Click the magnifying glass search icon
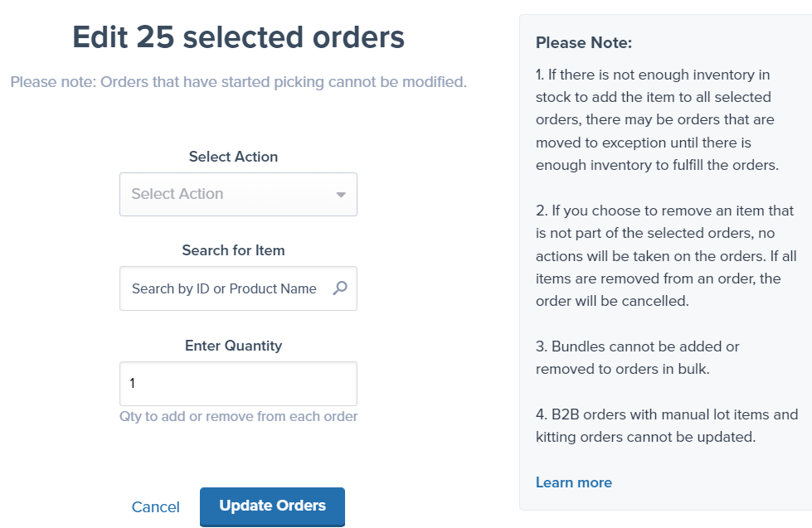 pos(340,288)
